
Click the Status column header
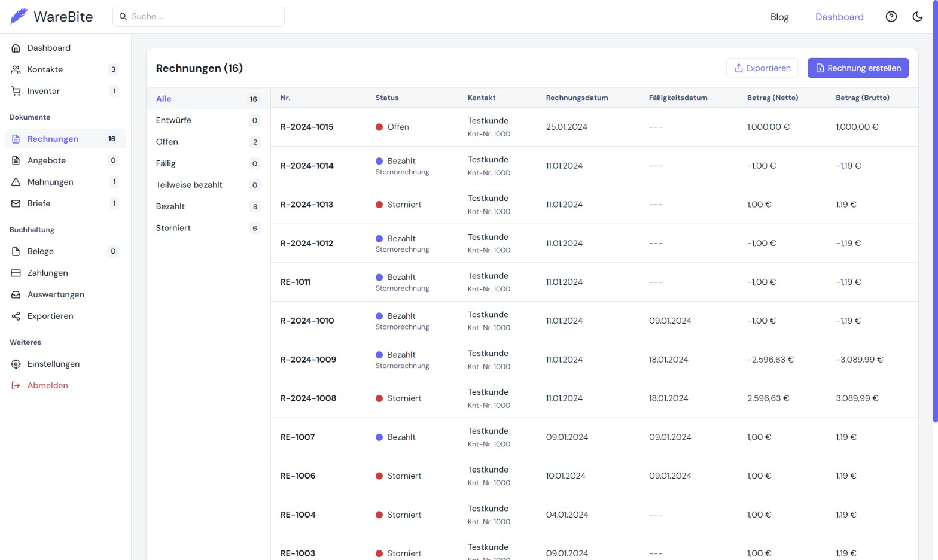point(387,98)
